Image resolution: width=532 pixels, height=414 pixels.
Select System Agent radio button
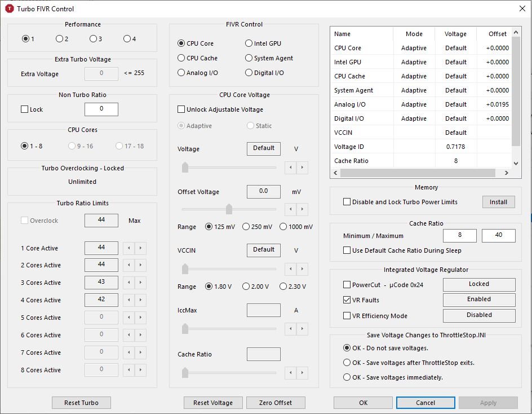pyautogui.click(x=269, y=58)
